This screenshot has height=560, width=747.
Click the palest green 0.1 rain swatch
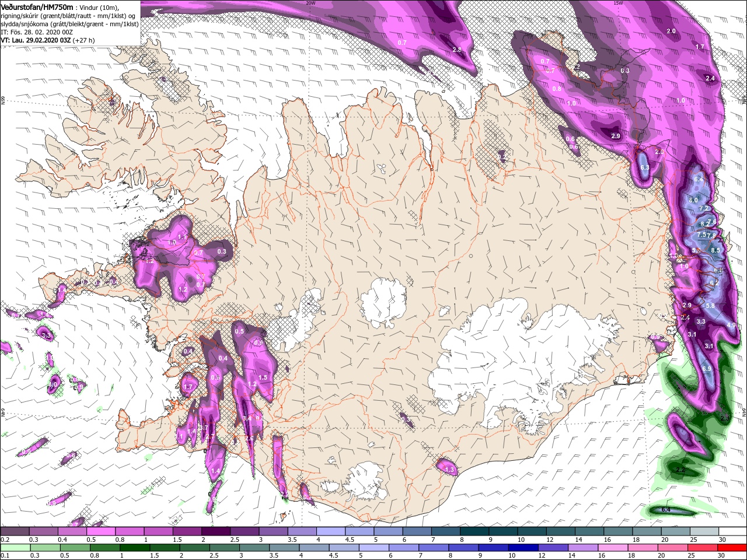point(15,548)
